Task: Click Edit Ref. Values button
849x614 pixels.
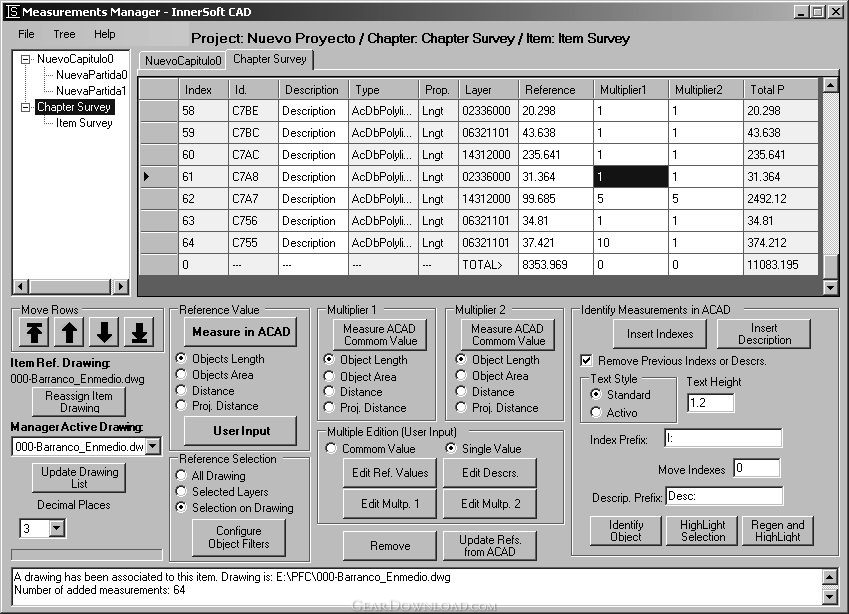Action: (x=390, y=473)
